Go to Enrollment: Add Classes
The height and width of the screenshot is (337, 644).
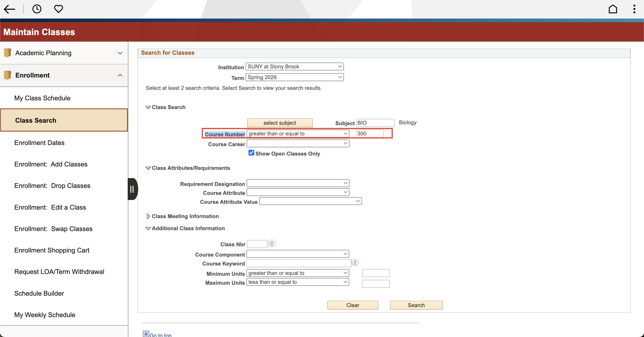coord(64,164)
